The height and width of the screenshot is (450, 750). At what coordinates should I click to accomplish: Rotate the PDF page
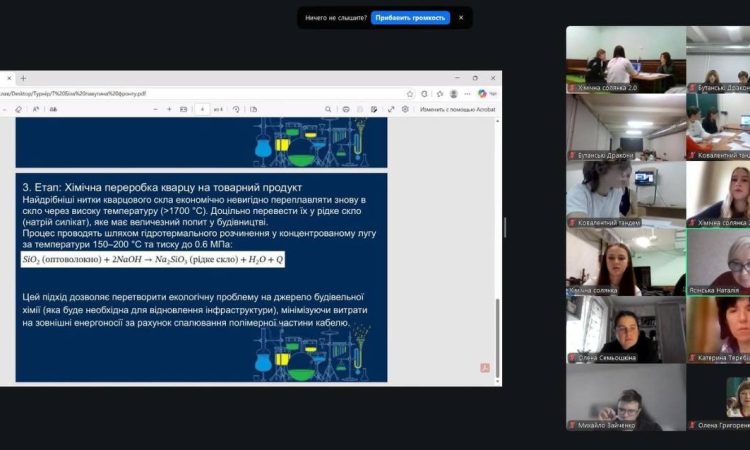pos(236,110)
